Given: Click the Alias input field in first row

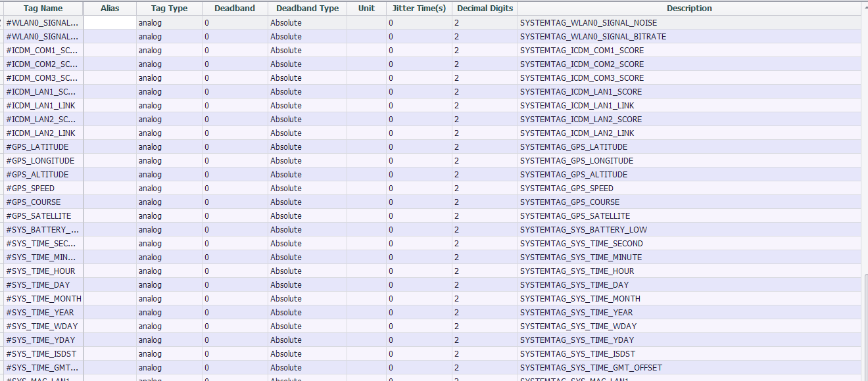Looking at the screenshot, I should [110, 23].
